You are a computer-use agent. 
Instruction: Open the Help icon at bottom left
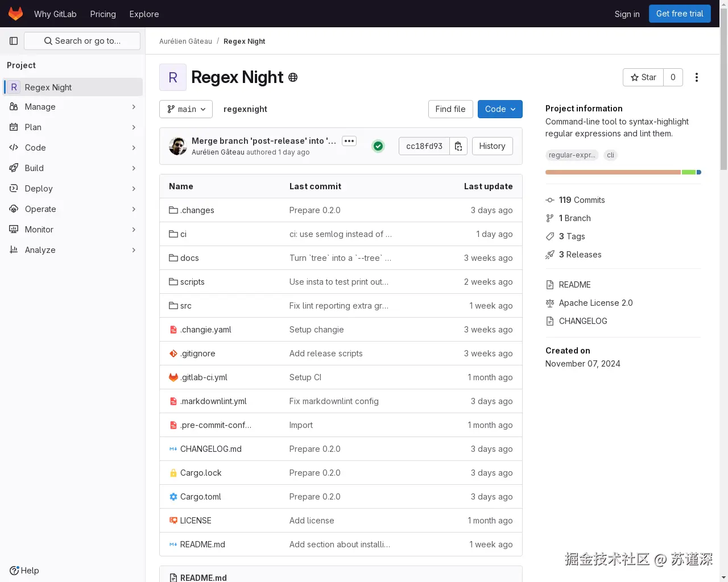(x=14, y=571)
